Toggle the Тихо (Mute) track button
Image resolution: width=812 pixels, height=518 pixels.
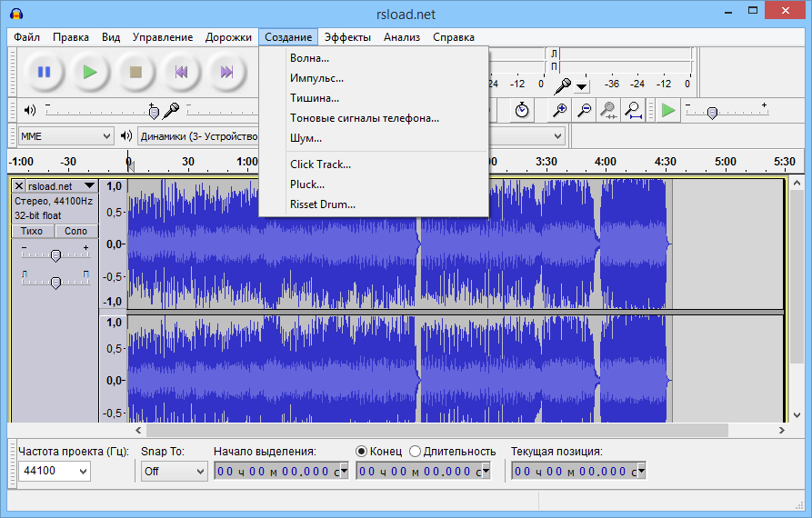tap(31, 231)
